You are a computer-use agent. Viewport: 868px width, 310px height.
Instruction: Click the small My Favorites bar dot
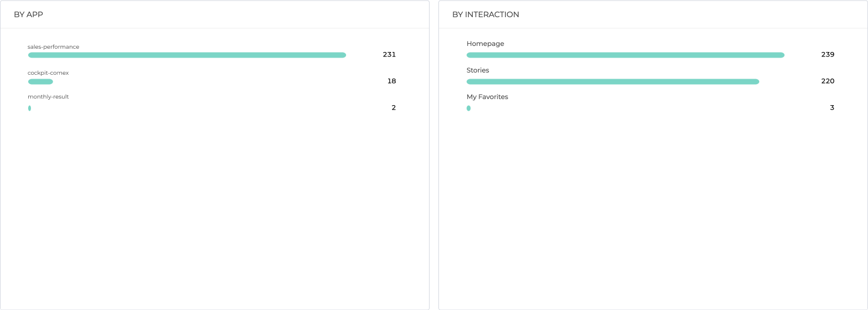469,108
